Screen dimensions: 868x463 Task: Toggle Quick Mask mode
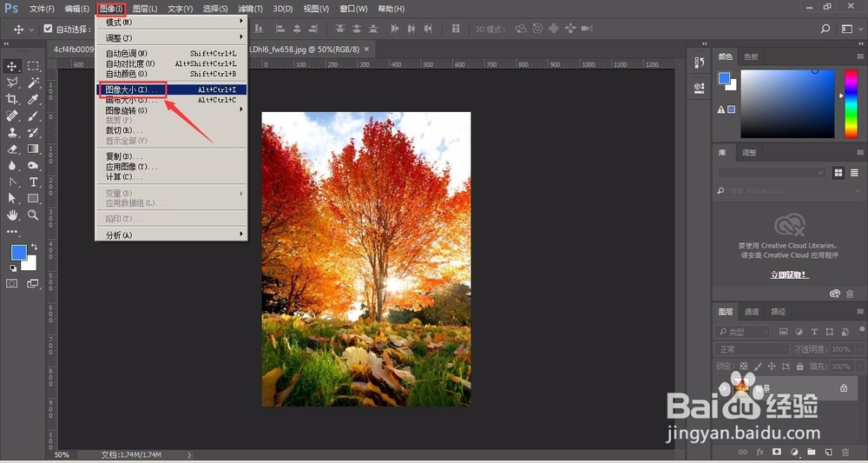pos(11,283)
